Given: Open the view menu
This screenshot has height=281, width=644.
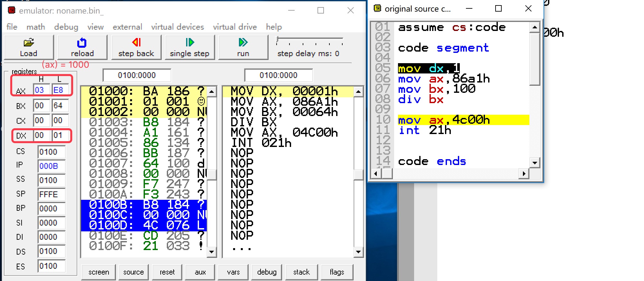Looking at the screenshot, I should tap(96, 27).
